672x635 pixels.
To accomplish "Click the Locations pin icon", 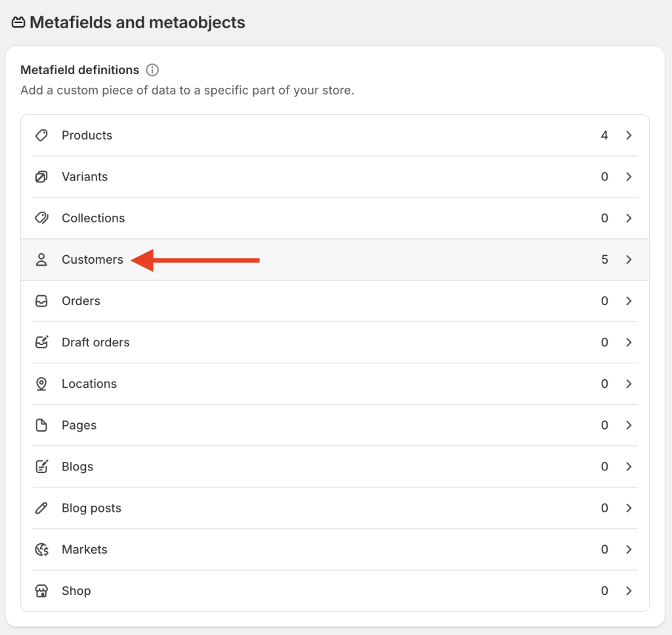I will coord(41,384).
